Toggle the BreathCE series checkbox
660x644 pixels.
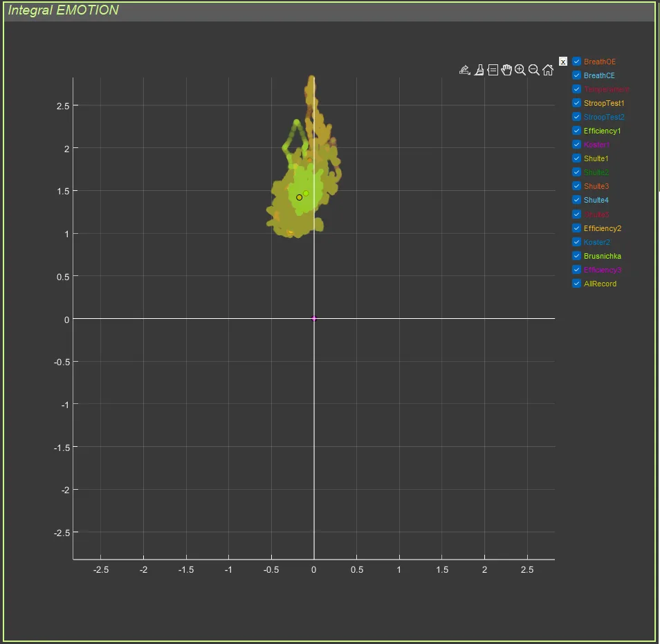[577, 75]
